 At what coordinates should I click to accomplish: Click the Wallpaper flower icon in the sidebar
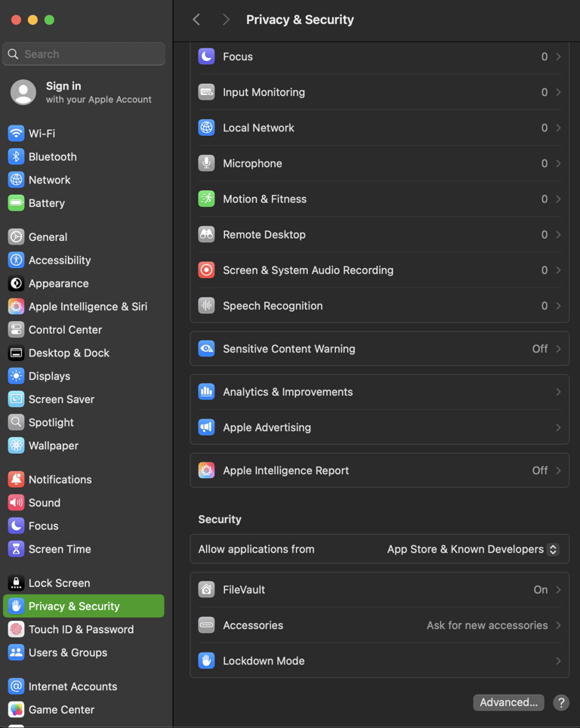pyautogui.click(x=17, y=446)
